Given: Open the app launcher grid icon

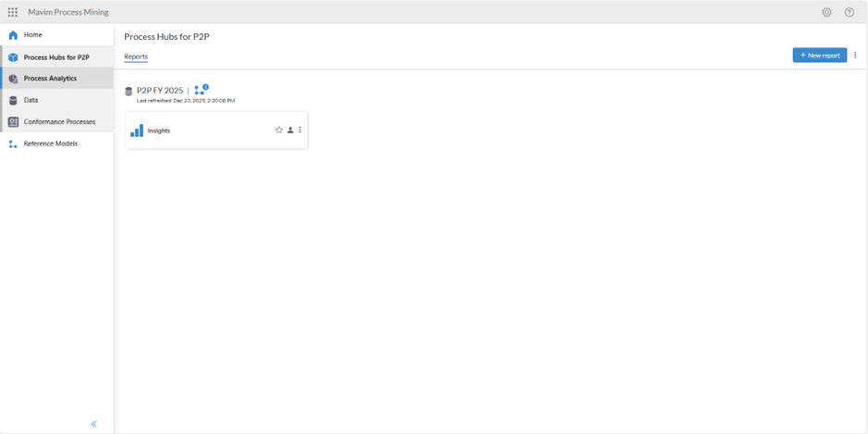Looking at the screenshot, I should (x=13, y=12).
